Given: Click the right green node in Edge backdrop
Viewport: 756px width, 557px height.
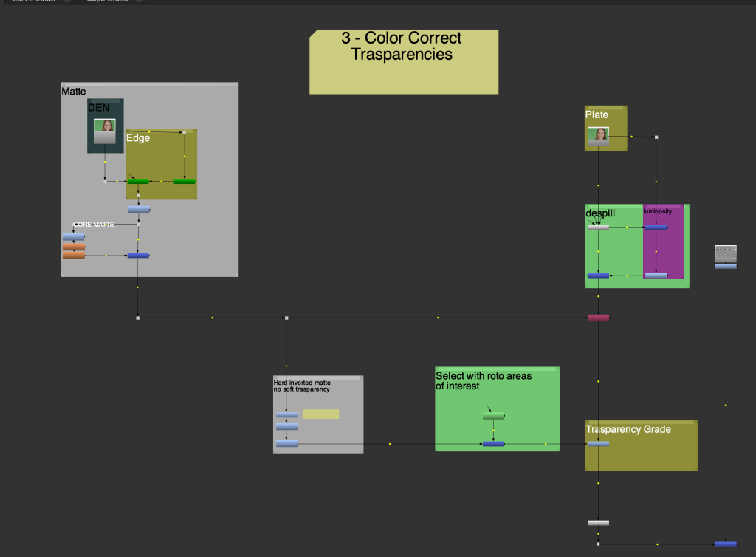Looking at the screenshot, I should click(x=185, y=181).
